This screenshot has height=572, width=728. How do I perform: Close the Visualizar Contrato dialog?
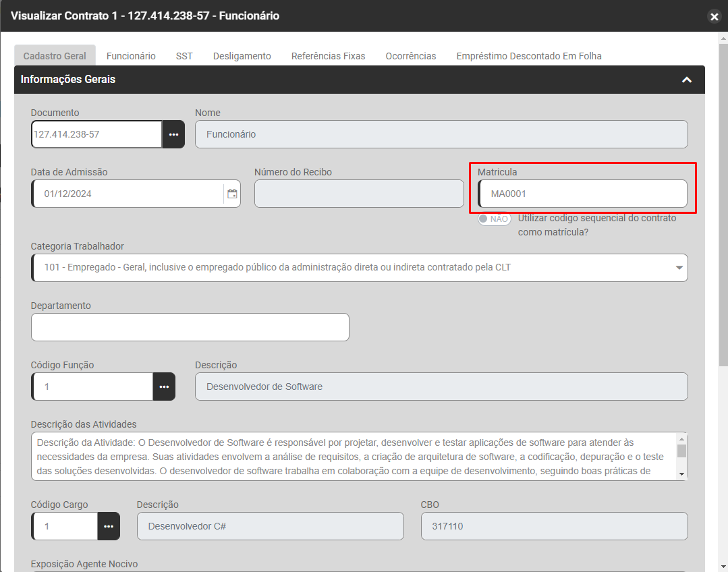(714, 17)
